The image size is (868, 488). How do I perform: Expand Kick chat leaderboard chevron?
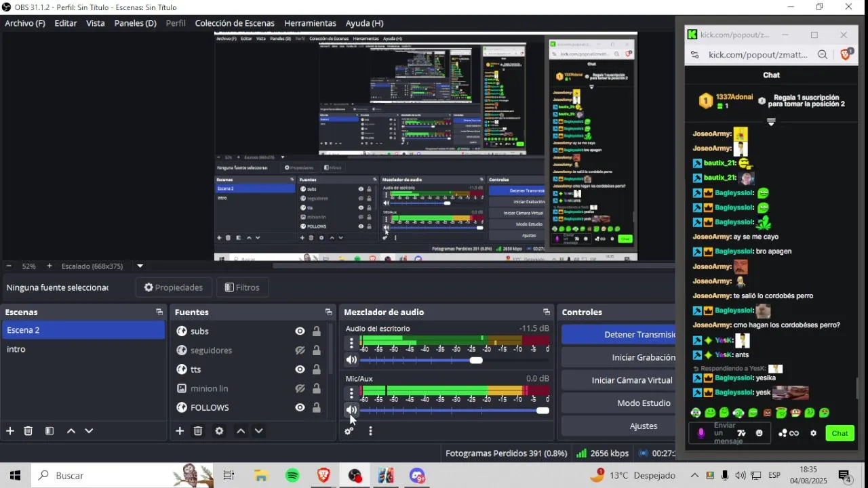pyautogui.click(x=771, y=122)
